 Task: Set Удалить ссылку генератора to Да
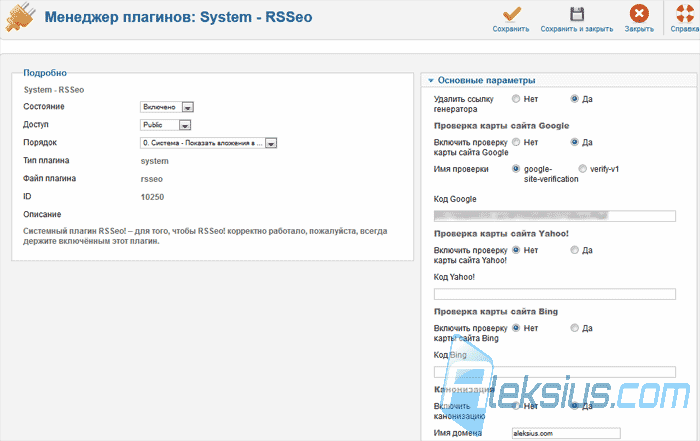tap(575, 99)
